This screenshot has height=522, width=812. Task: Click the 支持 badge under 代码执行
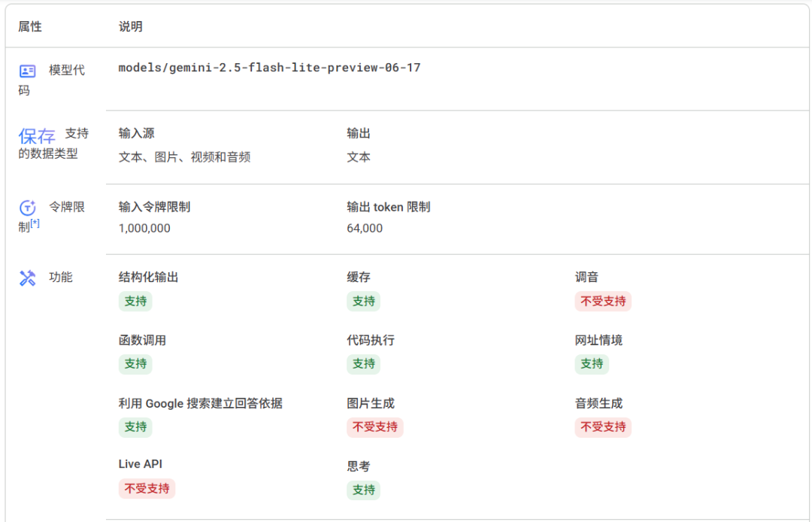tap(363, 364)
